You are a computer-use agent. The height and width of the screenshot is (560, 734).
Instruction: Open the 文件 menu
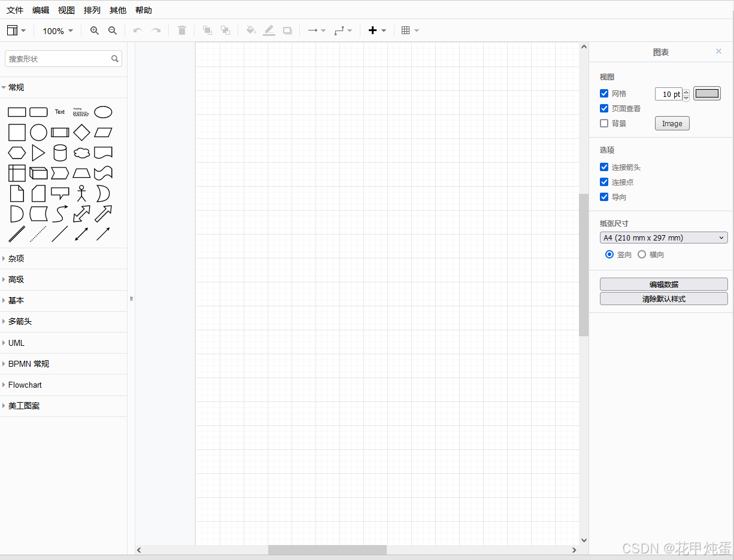pos(15,10)
